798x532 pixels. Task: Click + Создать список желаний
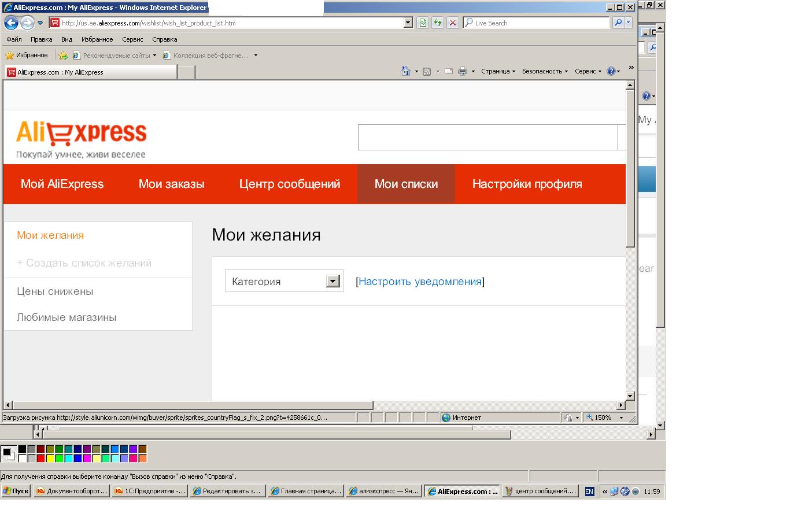[84, 263]
